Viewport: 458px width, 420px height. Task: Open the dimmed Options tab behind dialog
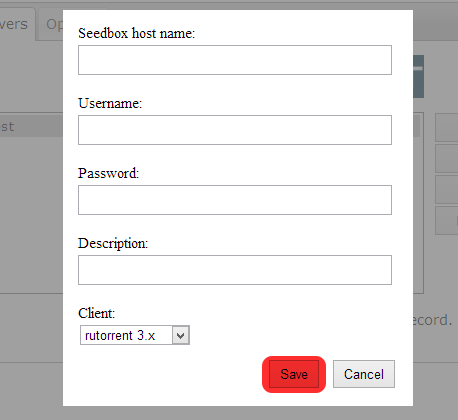point(52,24)
